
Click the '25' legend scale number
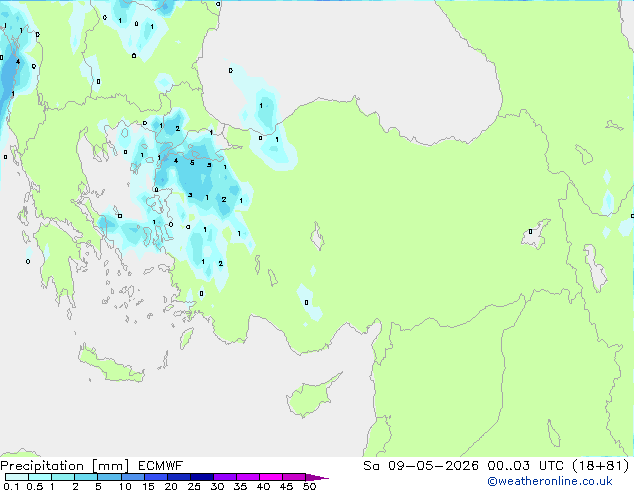(194, 486)
